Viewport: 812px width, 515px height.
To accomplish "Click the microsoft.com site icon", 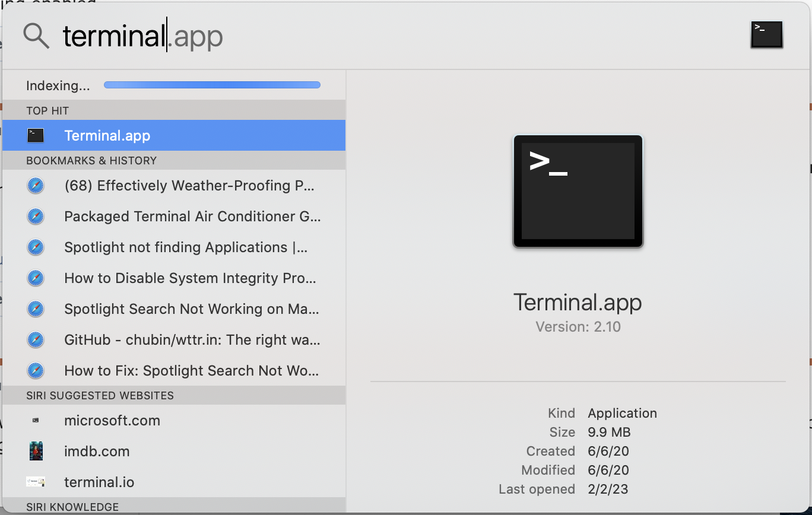I will [x=36, y=420].
